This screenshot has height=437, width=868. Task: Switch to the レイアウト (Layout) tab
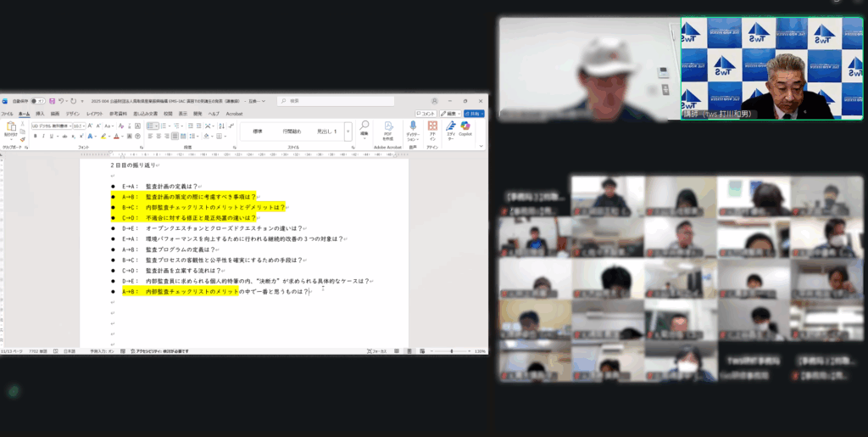pyautogui.click(x=93, y=113)
